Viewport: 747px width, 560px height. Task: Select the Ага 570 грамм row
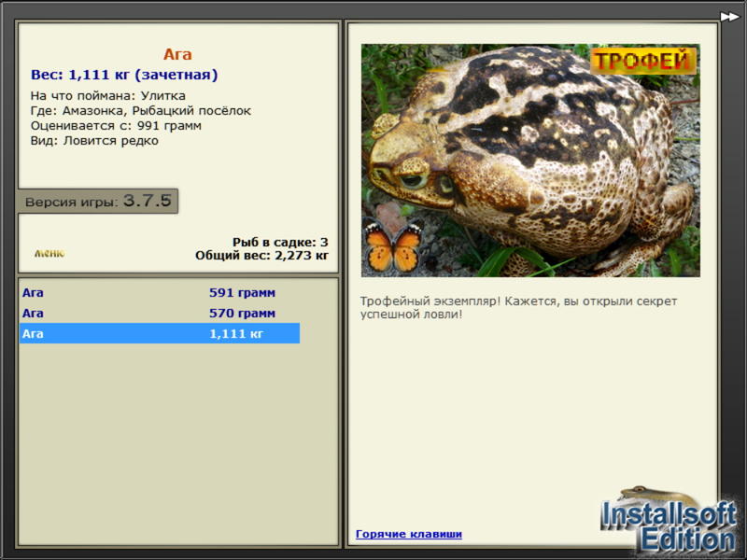click(160, 313)
